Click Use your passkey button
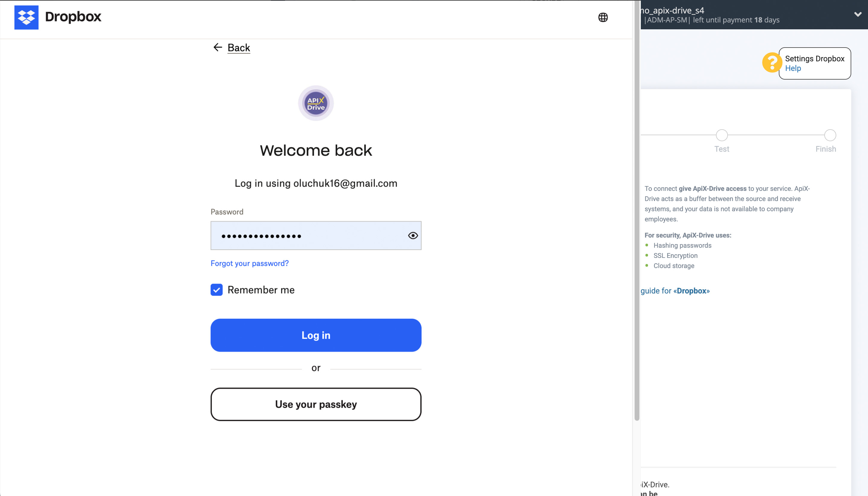868x496 pixels. coord(315,404)
